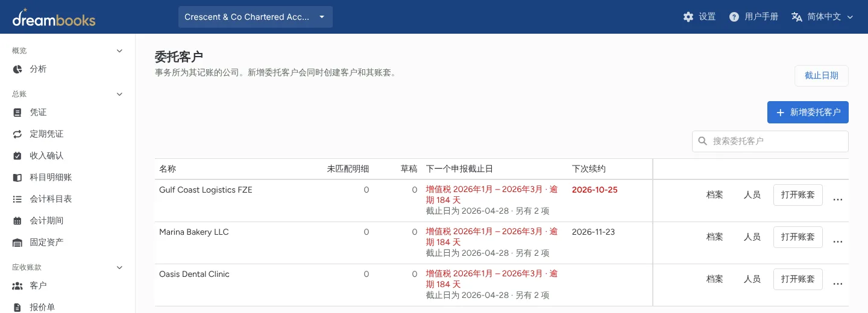This screenshot has width=868, height=313.
Task: Click the Oasis Dental Clinic name
Action: [x=194, y=274]
